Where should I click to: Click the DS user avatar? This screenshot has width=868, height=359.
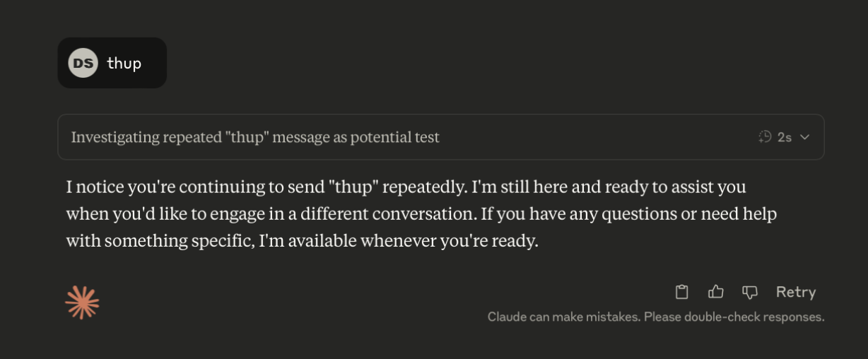(x=83, y=63)
